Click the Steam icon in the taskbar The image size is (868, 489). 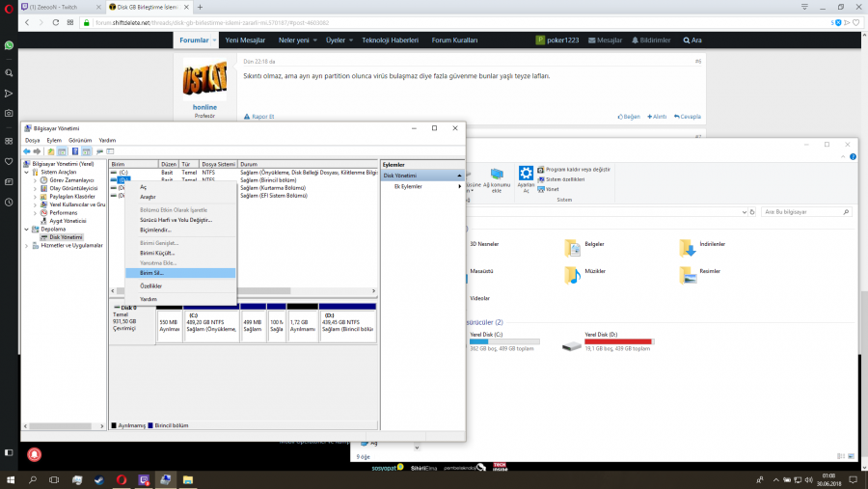[97, 479]
